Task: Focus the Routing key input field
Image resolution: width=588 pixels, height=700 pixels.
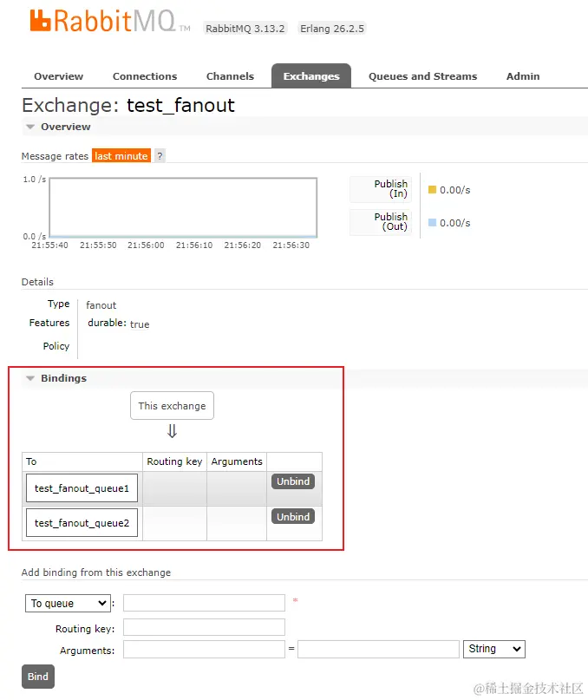Action: [x=204, y=627]
